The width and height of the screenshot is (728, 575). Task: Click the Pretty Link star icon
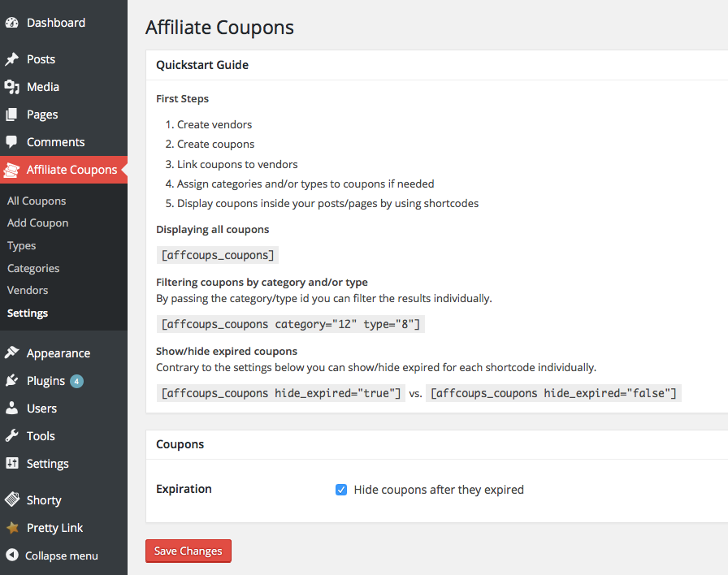(x=12, y=528)
